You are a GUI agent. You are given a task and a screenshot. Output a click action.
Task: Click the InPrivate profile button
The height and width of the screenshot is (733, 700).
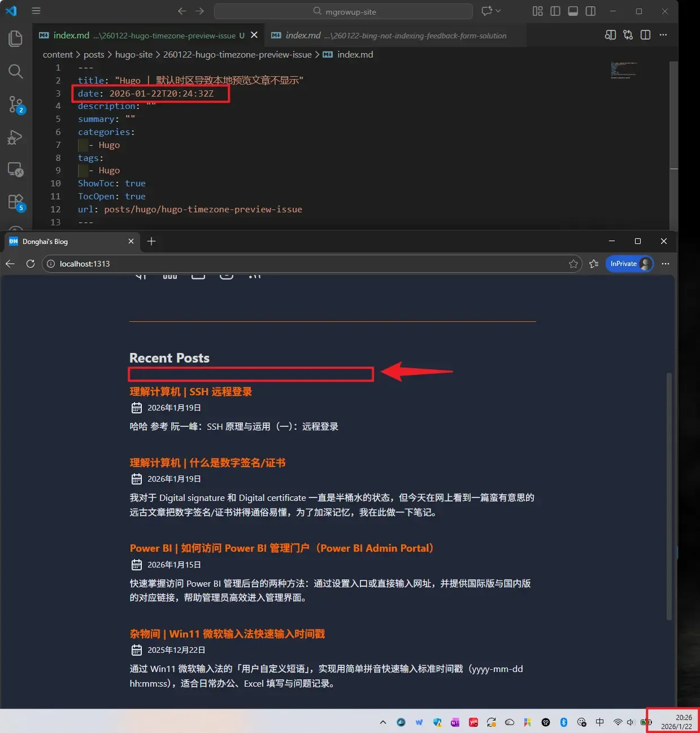(x=629, y=264)
